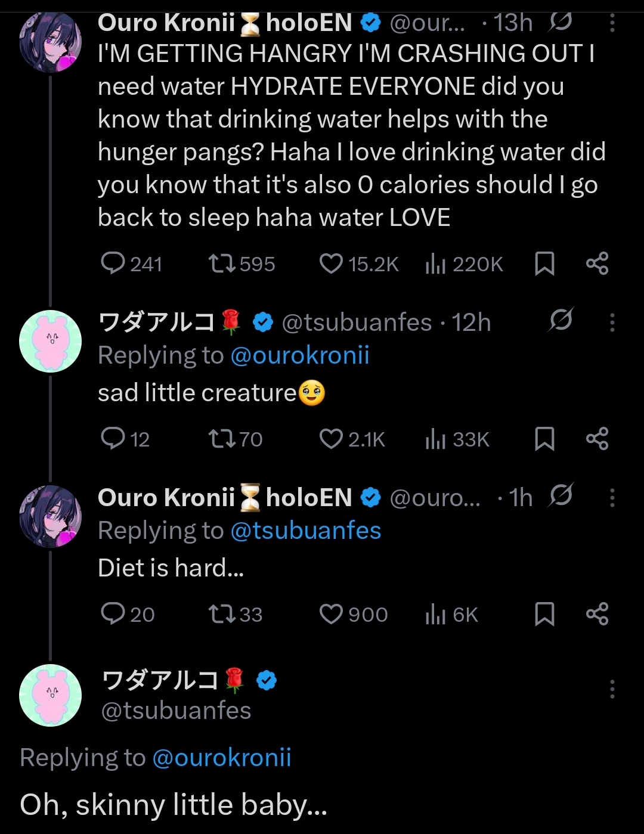Screen dimensions: 644x834
Task: Click Grok icon on the 12h reply
Action: point(561,321)
